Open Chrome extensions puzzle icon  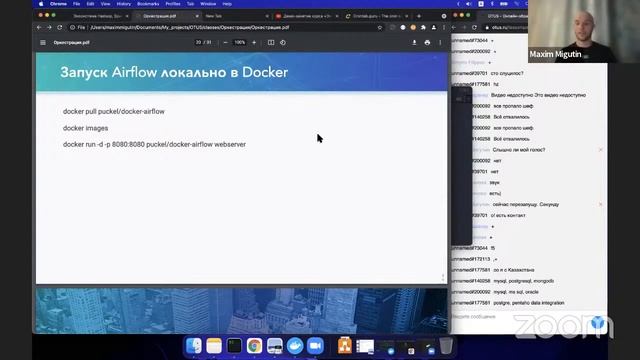pyautogui.click(x=423, y=27)
